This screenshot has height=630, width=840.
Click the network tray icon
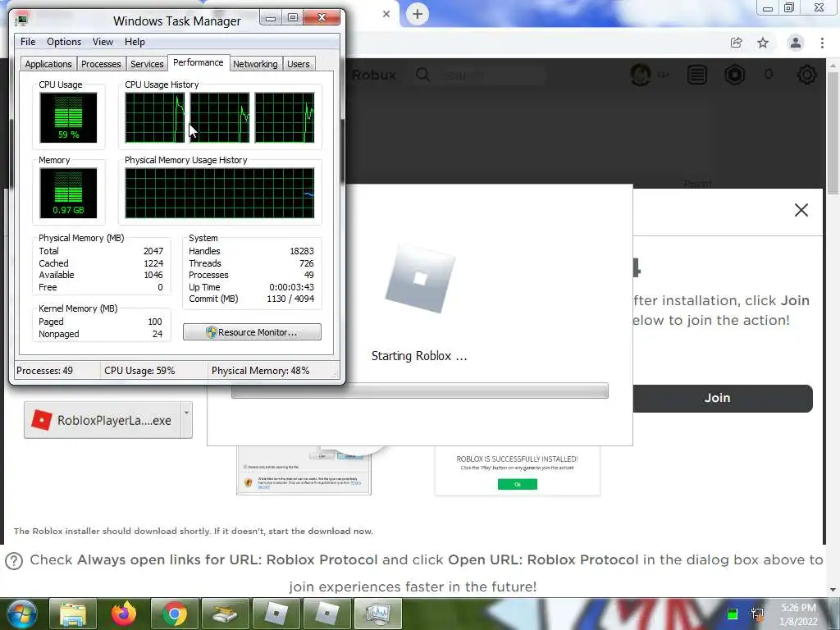coord(757,614)
